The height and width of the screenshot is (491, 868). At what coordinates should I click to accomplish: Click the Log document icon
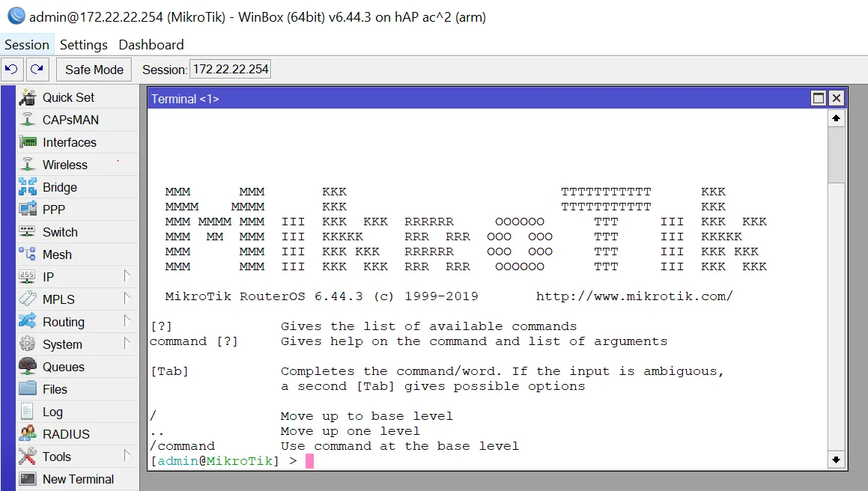coord(27,412)
